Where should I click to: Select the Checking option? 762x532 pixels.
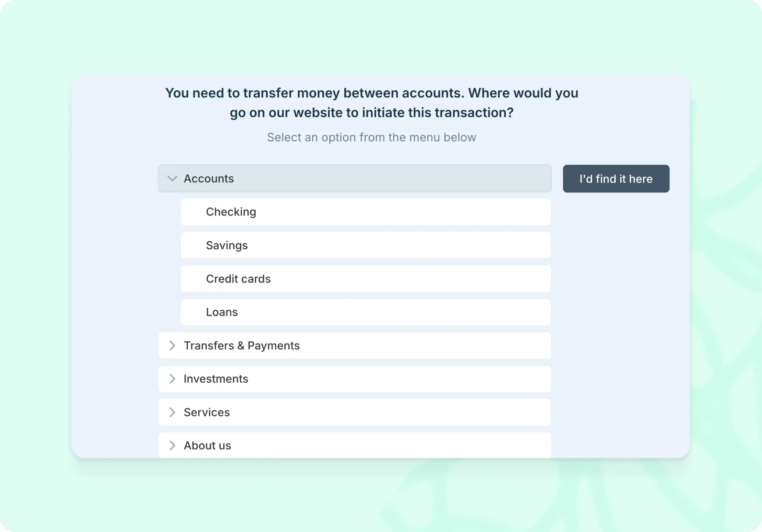point(365,212)
